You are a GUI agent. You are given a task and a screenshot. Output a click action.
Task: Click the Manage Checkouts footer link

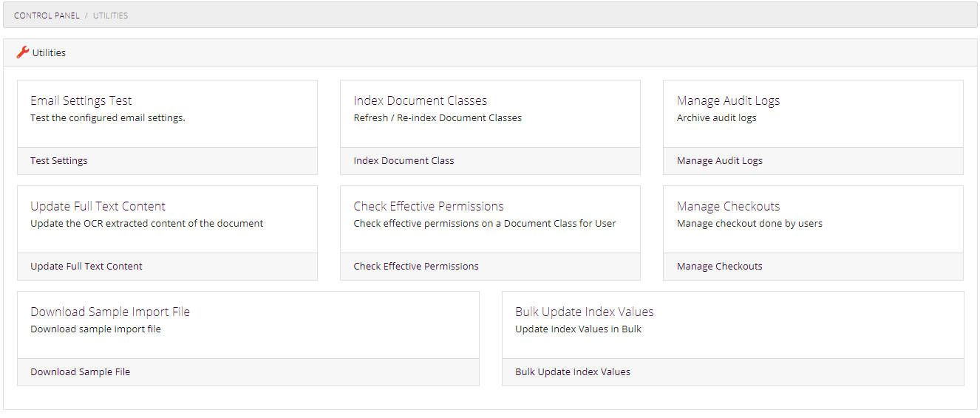point(719,267)
